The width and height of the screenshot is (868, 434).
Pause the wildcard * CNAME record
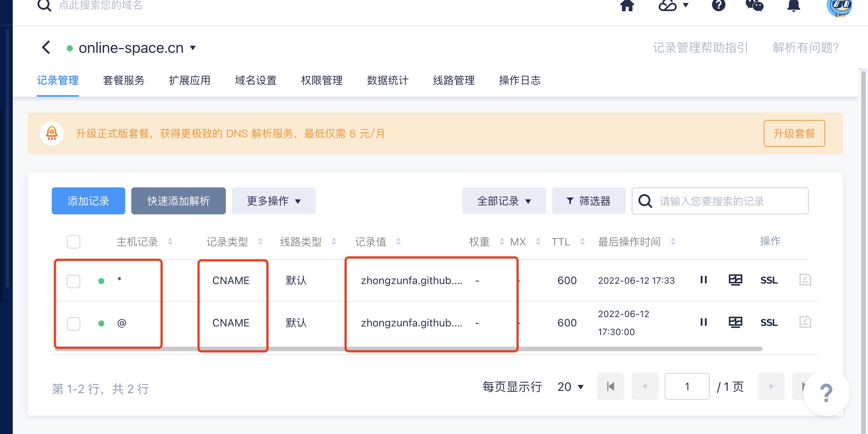pos(703,280)
